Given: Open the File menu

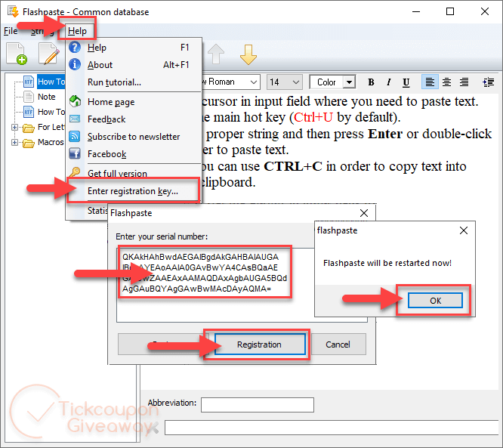Looking at the screenshot, I should [x=11, y=31].
